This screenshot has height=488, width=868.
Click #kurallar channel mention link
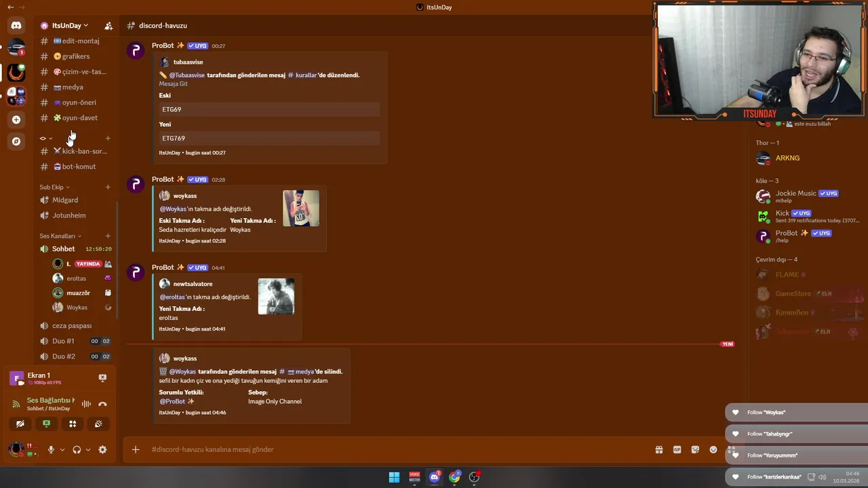302,75
